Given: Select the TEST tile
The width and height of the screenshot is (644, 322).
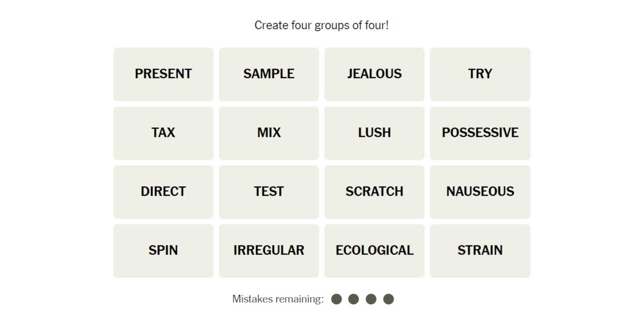Looking at the screenshot, I should [x=269, y=192].
